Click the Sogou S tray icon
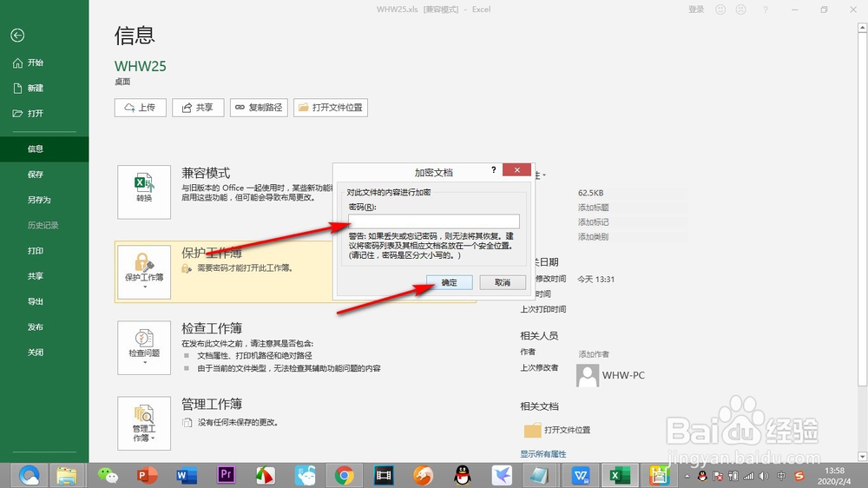Image resolution: width=868 pixels, height=488 pixels. (799, 477)
